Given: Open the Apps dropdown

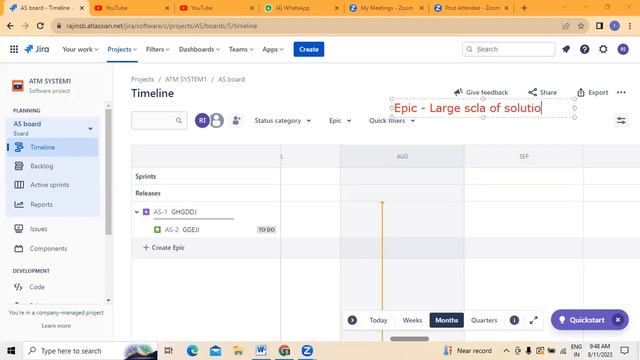Looking at the screenshot, I should (273, 49).
